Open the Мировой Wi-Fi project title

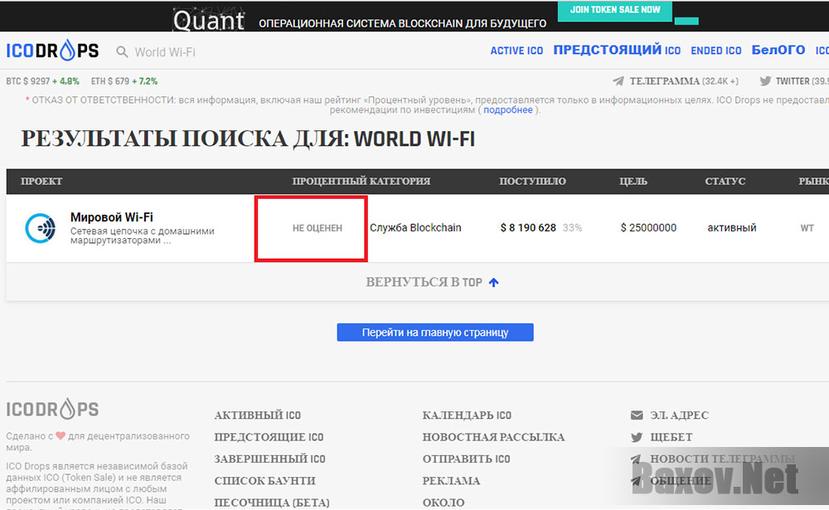(x=112, y=217)
